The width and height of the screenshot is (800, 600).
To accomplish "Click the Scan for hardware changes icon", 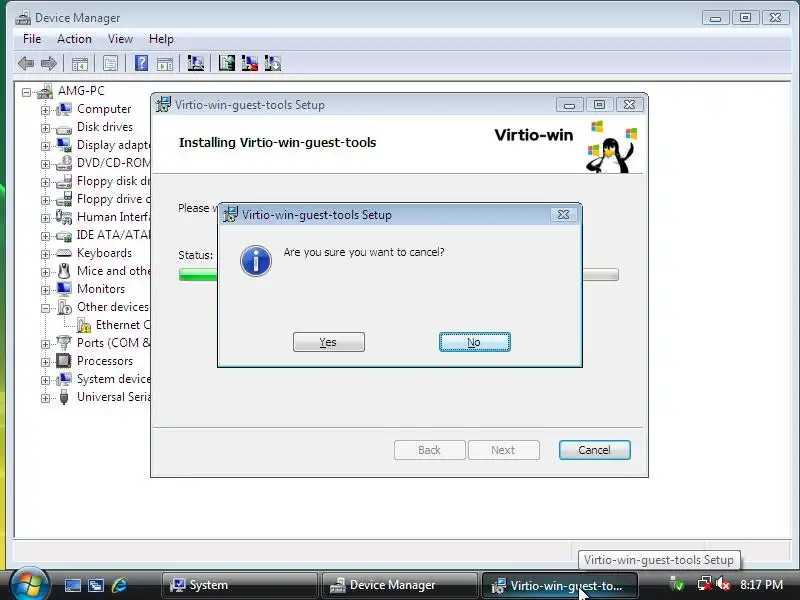I will point(195,63).
